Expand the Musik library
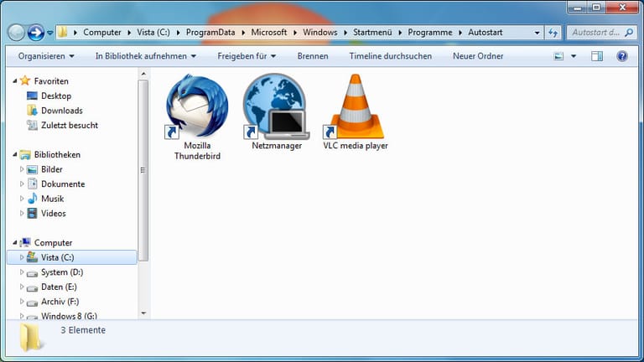 click(x=22, y=199)
